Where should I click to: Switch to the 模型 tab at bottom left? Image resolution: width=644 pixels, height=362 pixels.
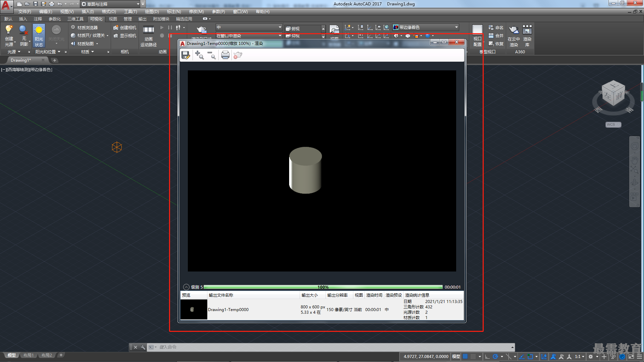(12, 355)
